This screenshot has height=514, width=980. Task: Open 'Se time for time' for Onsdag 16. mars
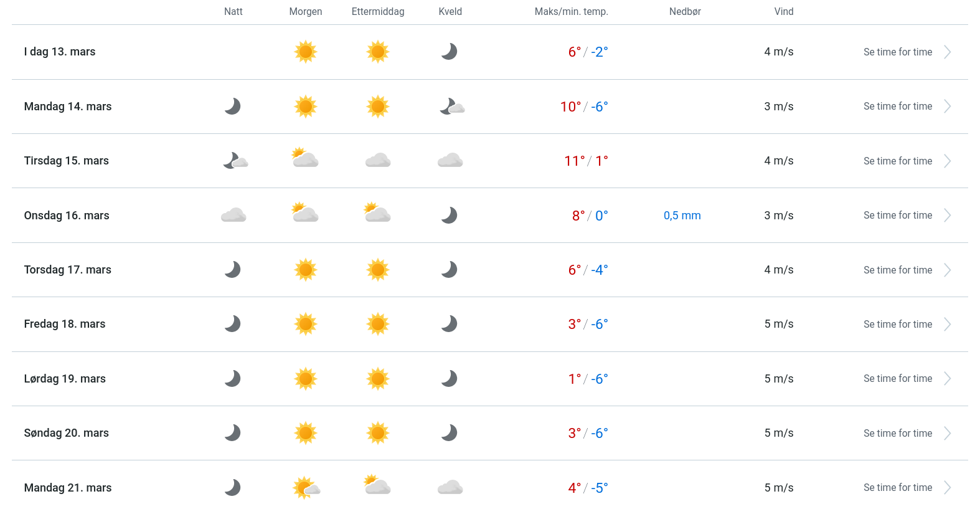tap(897, 216)
